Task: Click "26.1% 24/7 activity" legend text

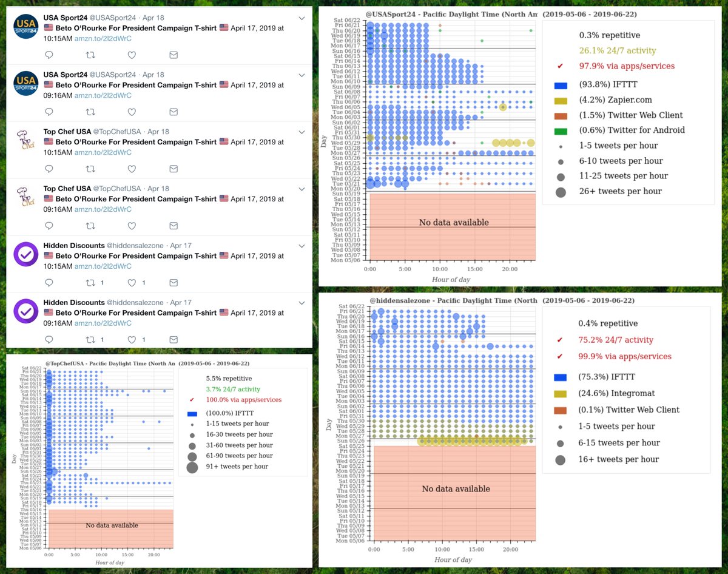Action: click(618, 50)
